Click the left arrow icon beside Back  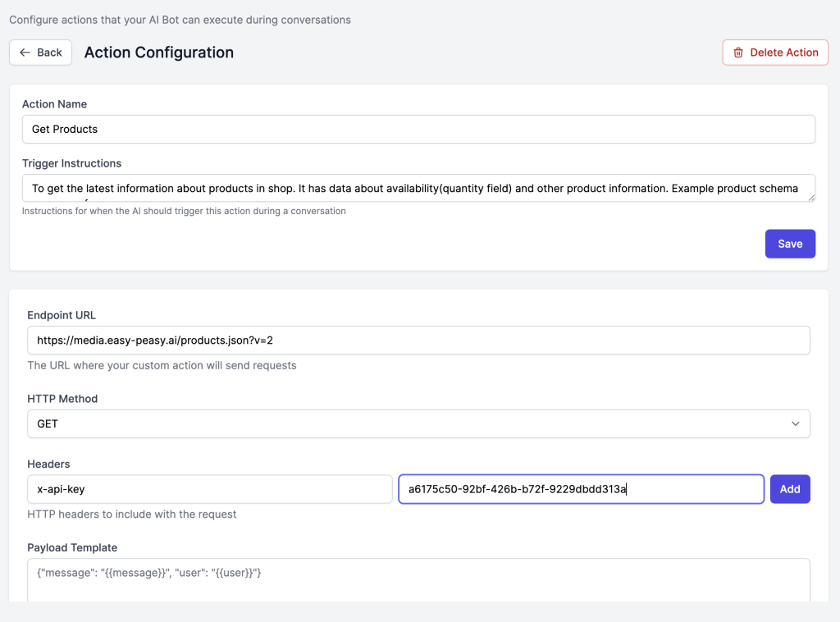point(25,53)
